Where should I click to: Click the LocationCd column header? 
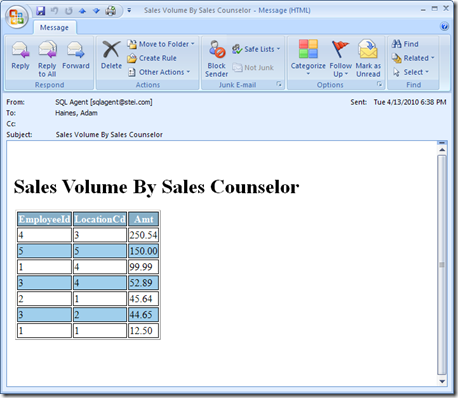pos(100,219)
